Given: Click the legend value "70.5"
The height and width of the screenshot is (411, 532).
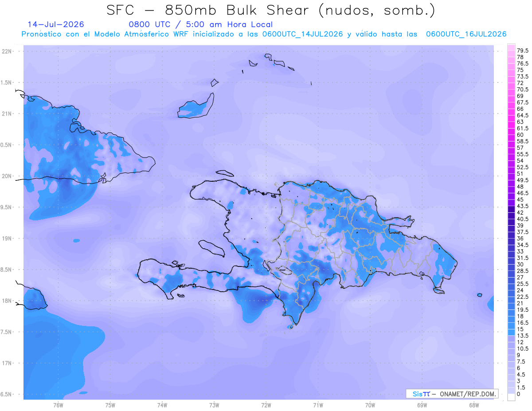Looking at the screenshot, I should coord(523,90).
